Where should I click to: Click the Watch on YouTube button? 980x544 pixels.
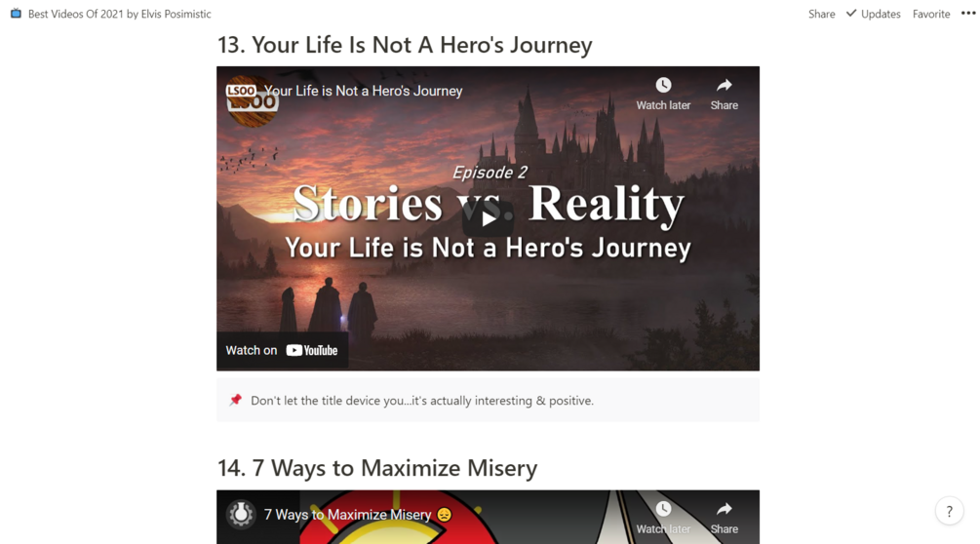tap(282, 350)
